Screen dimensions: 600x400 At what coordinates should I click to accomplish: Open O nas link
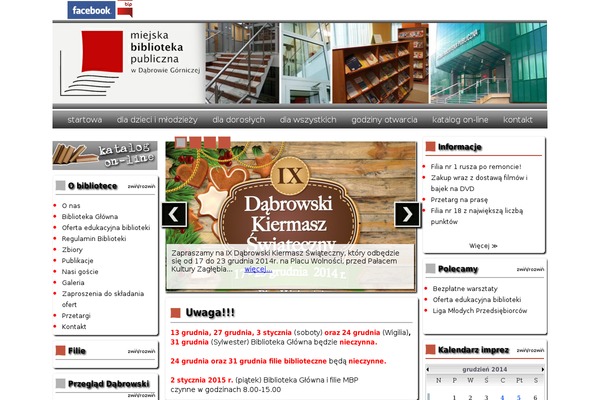click(71, 206)
